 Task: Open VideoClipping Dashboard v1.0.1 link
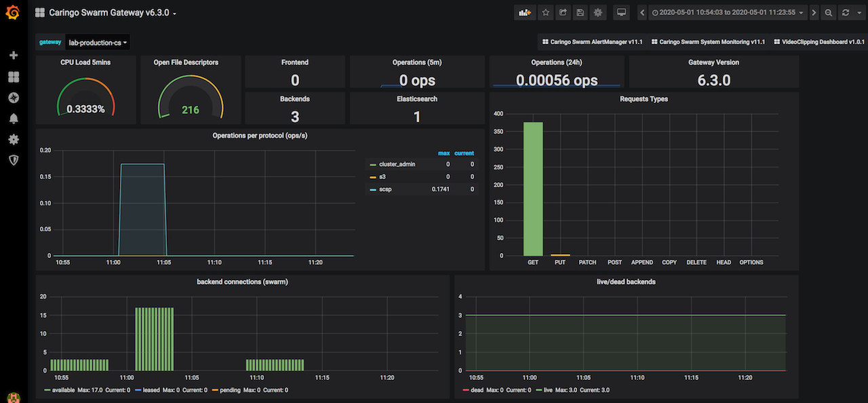click(x=818, y=42)
